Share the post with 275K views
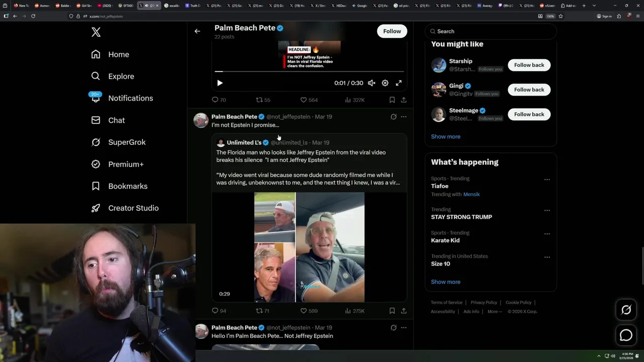This screenshot has height=362, width=644. [404, 311]
